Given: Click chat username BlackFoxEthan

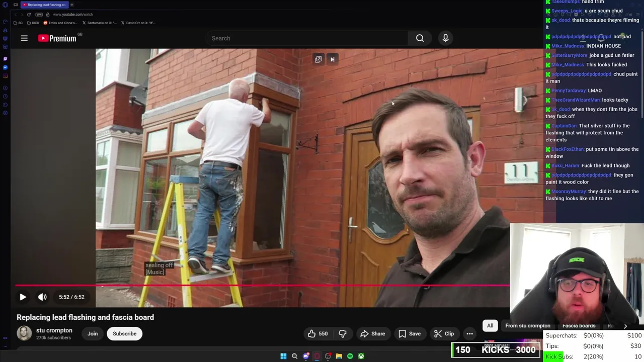Looking at the screenshot, I should pos(568,149).
